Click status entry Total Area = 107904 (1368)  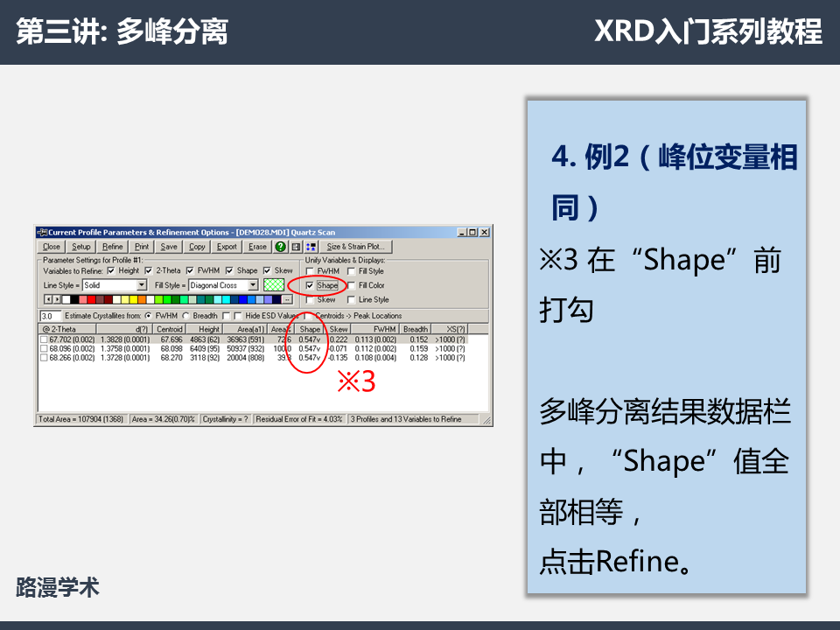(80, 419)
